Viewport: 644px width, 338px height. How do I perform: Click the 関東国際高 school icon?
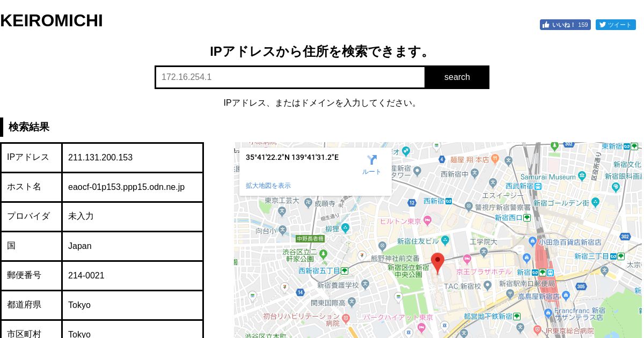352,302
